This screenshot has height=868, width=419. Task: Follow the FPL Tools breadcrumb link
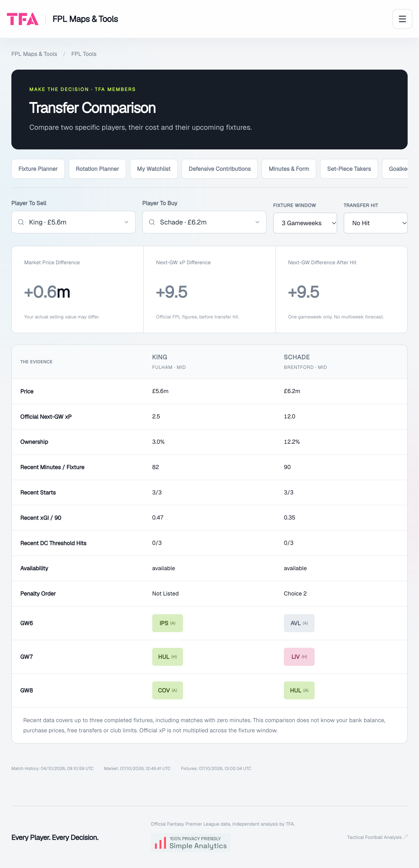pos(84,54)
